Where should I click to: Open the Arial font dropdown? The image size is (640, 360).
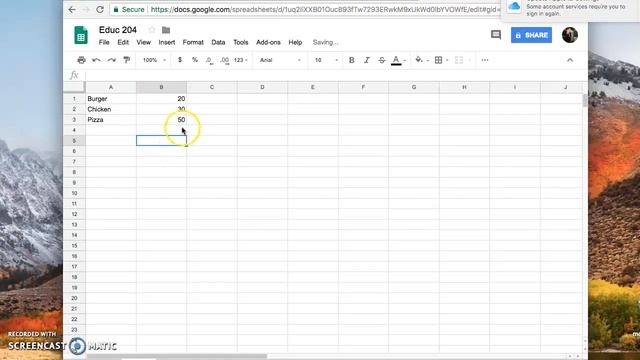(280, 60)
